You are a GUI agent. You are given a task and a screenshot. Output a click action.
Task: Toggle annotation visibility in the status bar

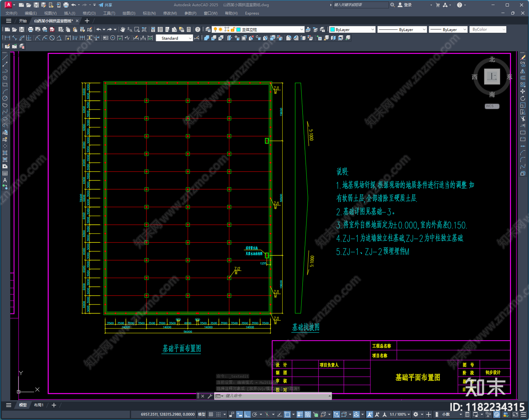pyautogui.click(x=370, y=414)
